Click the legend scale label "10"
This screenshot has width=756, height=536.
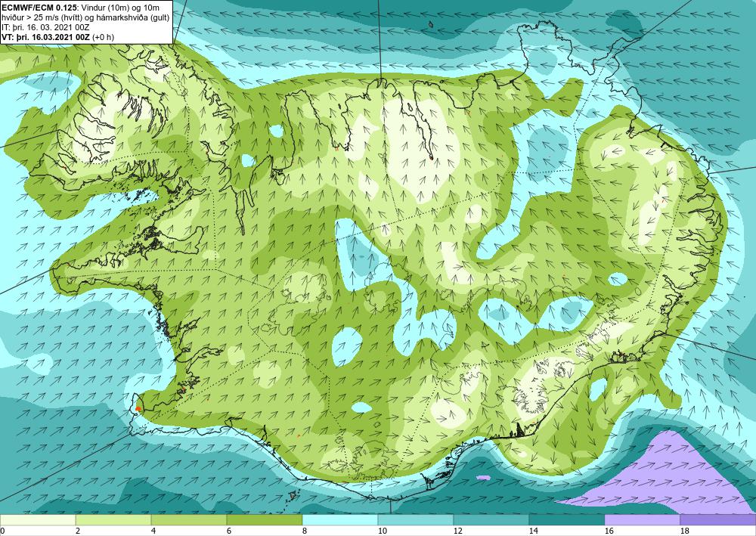pos(382,531)
